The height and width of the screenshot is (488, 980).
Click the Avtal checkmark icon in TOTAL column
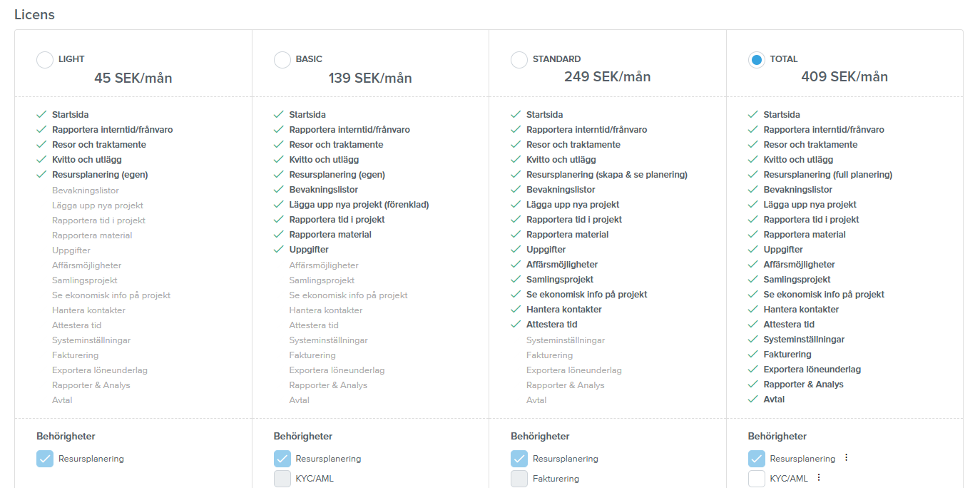pos(753,400)
